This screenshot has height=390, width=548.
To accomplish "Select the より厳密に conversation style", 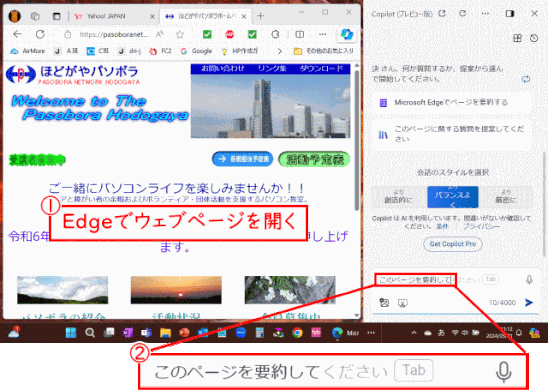I will coord(506,197).
